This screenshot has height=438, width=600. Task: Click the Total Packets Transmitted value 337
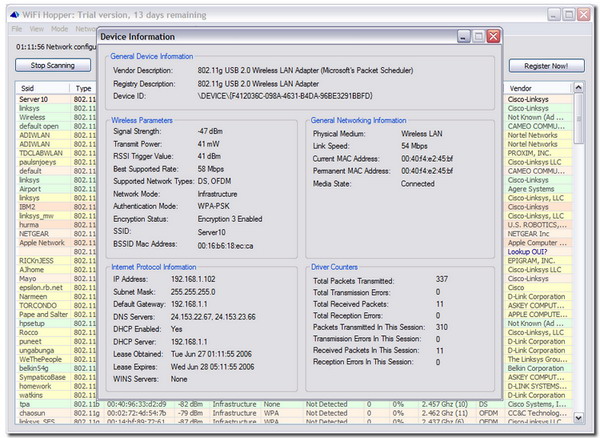tap(442, 279)
